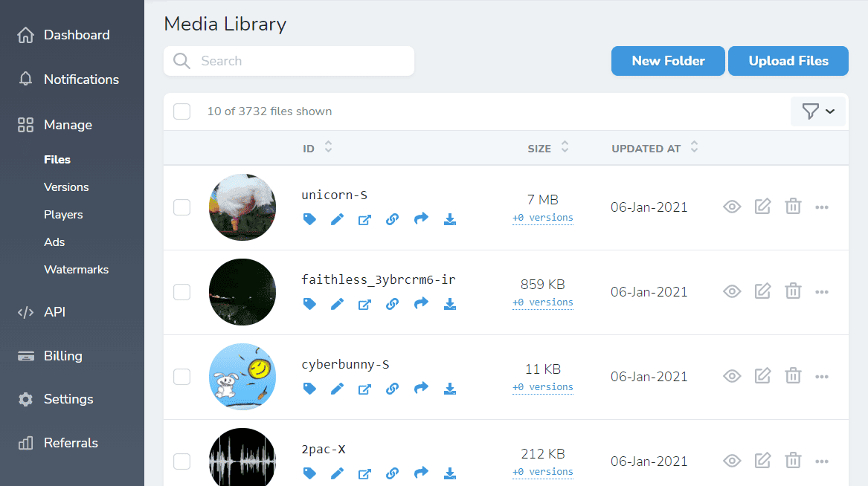Open the edit icon for unicorn-S row

(x=762, y=207)
